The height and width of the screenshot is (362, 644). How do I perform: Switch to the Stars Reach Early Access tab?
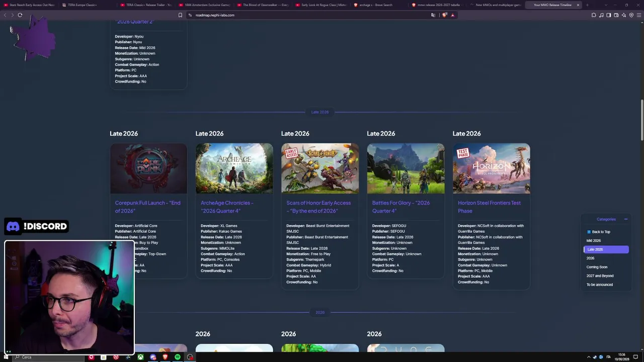click(29, 5)
